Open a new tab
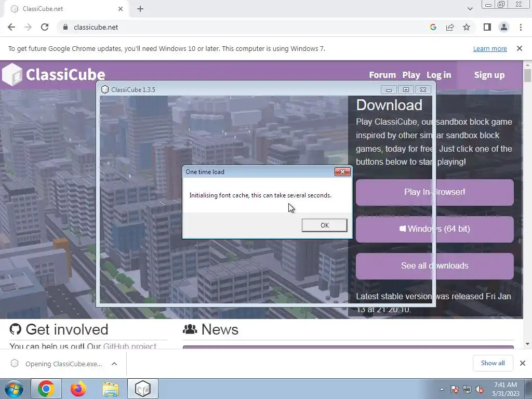 [x=140, y=9]
